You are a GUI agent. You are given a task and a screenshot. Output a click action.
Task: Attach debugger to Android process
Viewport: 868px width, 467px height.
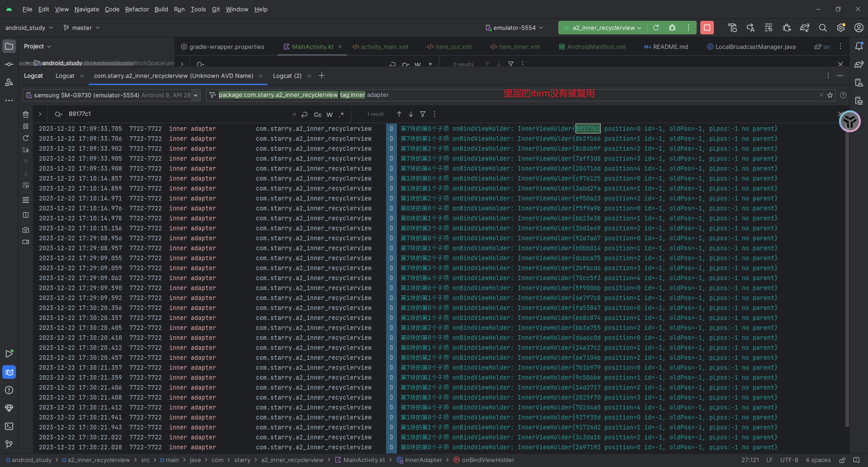(x=787, y=28)
